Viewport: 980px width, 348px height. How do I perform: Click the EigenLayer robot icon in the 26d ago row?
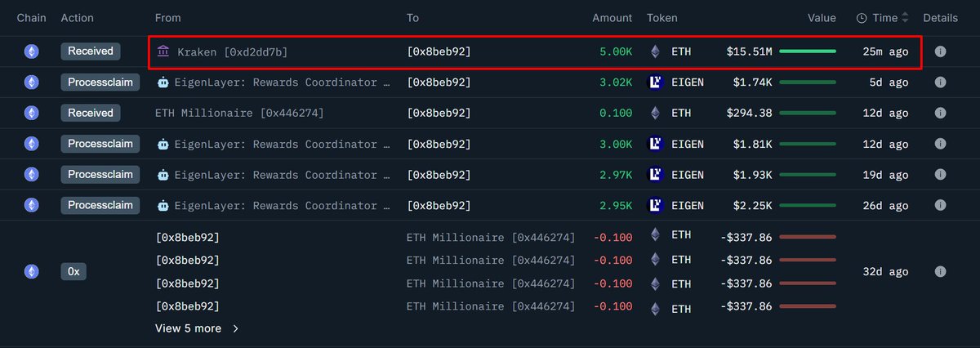(x=163, y=205)
